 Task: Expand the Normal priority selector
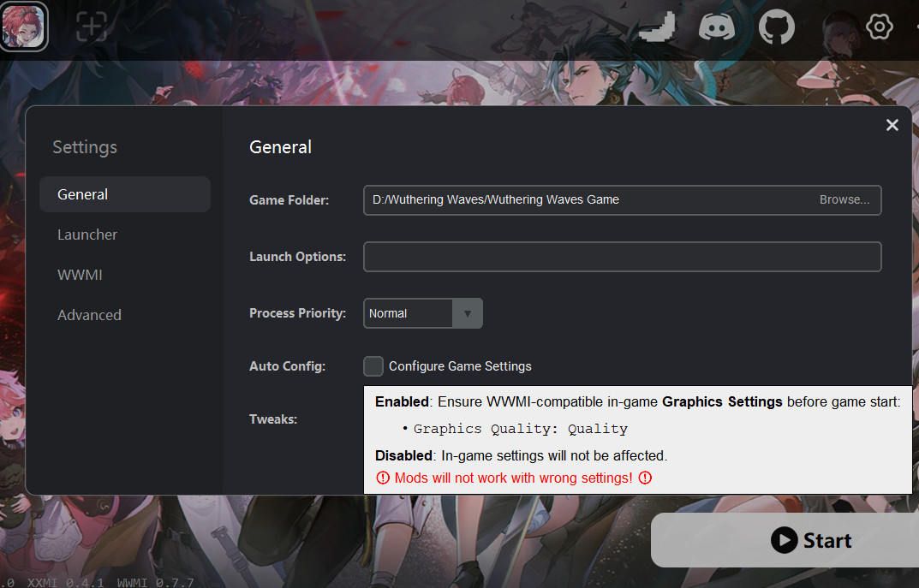(x=422, y=313)
